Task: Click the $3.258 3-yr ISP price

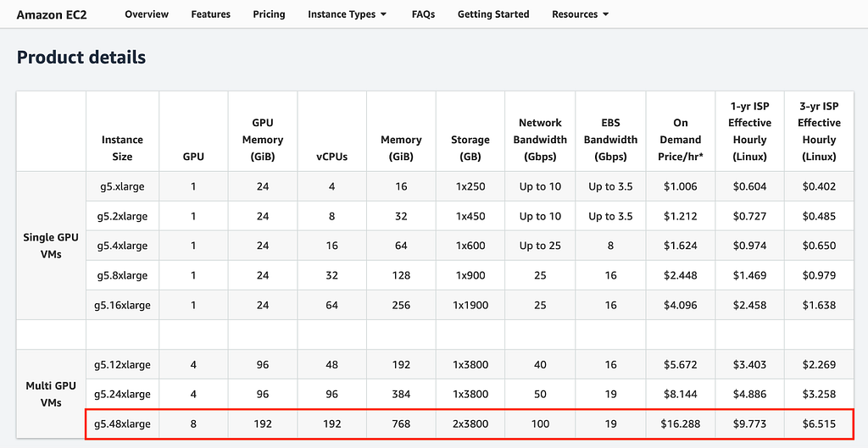Action: [x=820, y=395]
